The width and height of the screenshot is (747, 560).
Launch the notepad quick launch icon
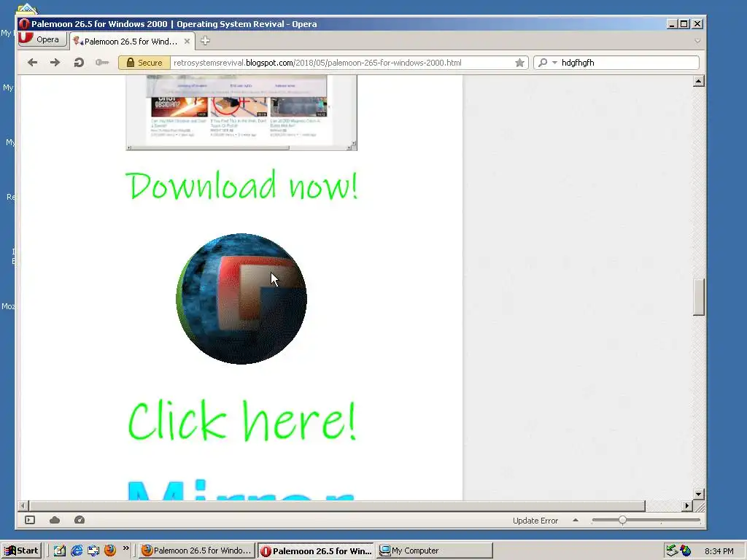60,551
